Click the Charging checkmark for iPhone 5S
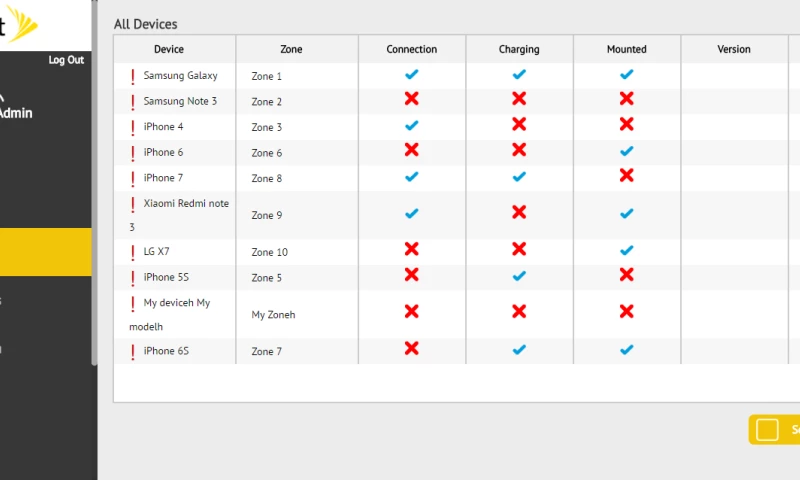This screenshot has height=480, width=800. pyautogui.click(x=519, y=276)
